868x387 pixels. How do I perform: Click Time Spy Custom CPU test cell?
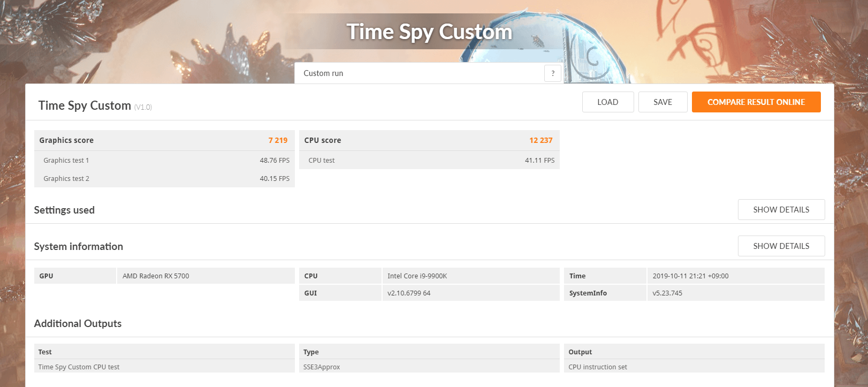(164, 367)
